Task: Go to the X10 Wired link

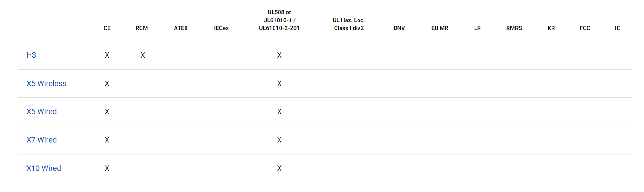Action: coord(44,168)
